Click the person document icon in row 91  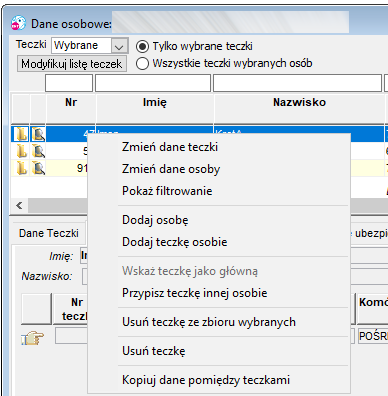[38, 168]
